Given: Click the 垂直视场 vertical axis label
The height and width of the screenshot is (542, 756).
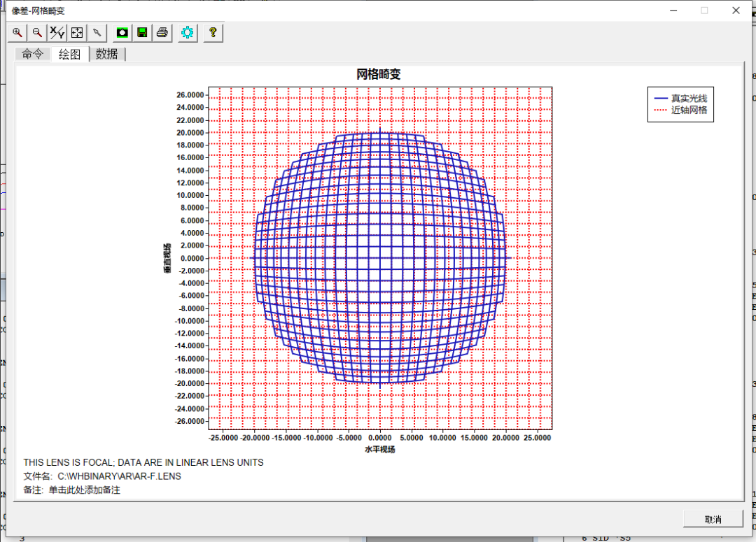Looking at the screenshot, I should coord(167,258).
